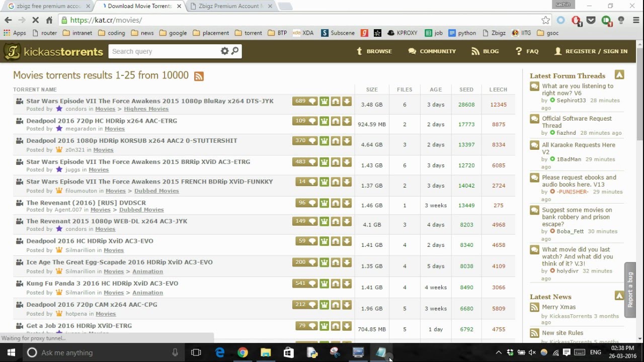Click the search magnifier icon in search box
Viewport: 644px width, 362px height.
pos(235,51)
